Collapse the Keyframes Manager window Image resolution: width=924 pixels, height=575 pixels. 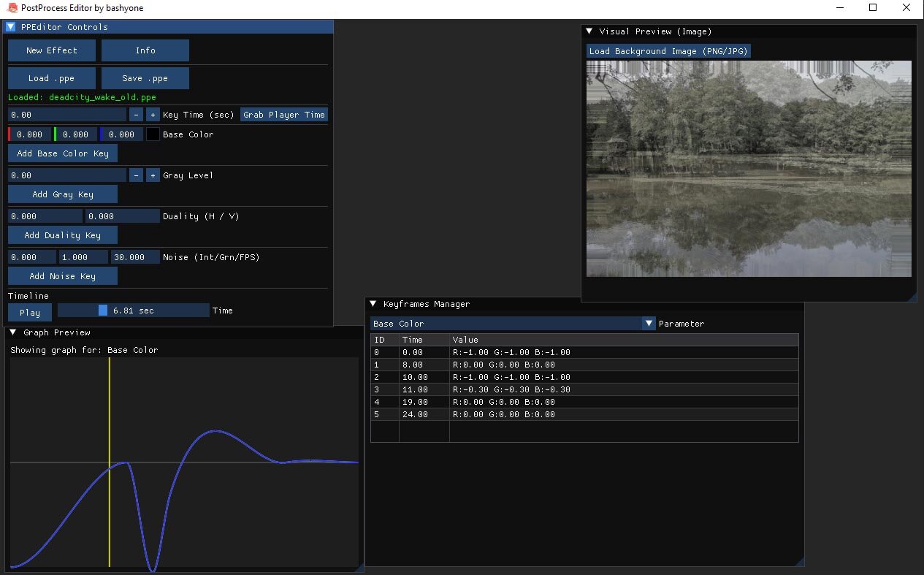pyautogui.click(x=373, y=304)
